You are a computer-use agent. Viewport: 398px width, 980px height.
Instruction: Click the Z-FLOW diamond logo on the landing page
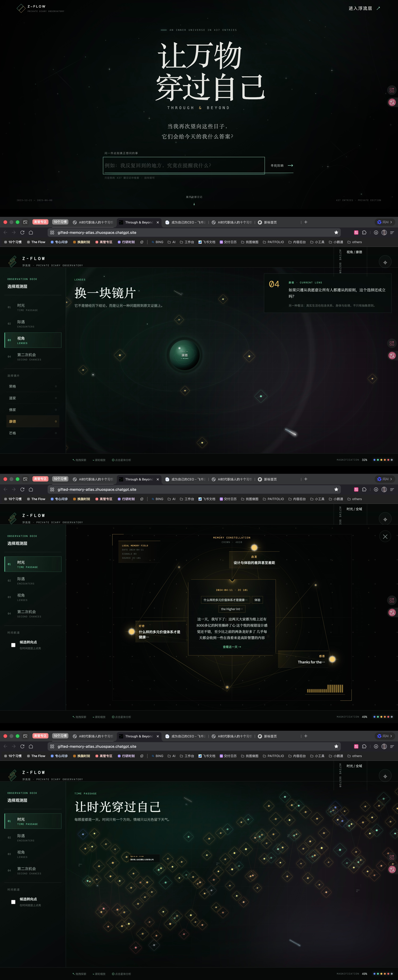21,8
